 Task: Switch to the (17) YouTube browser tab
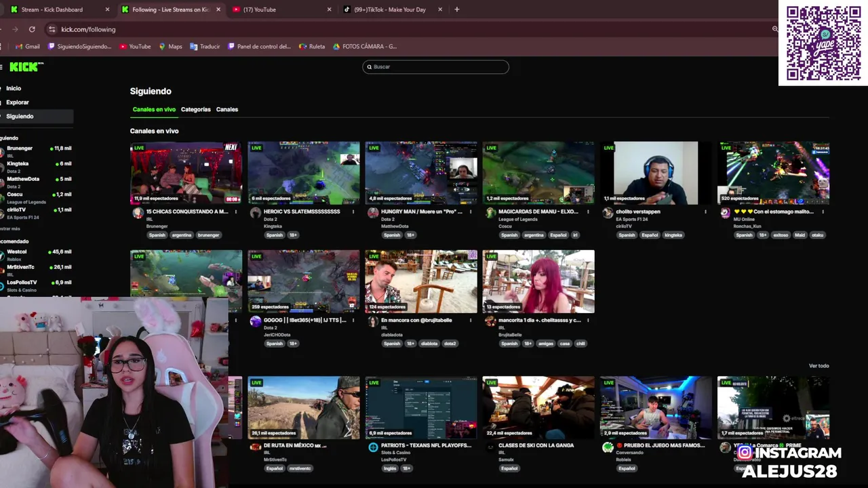281,9
